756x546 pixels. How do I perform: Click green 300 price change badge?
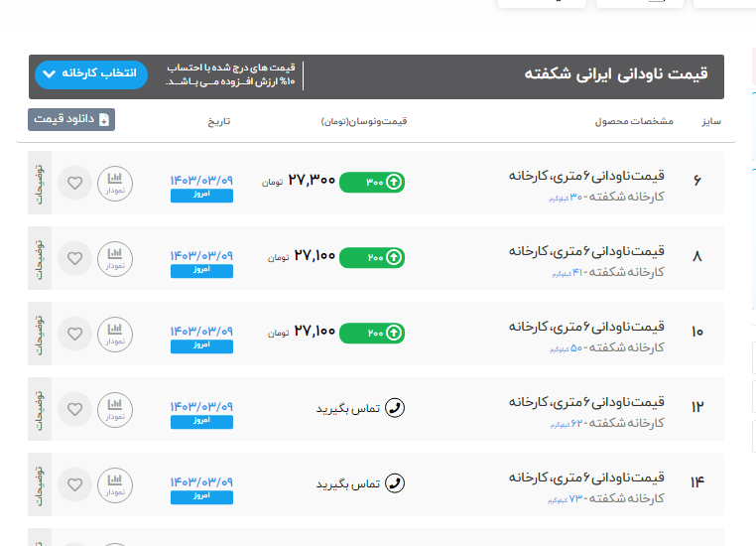tap(372, 183)
